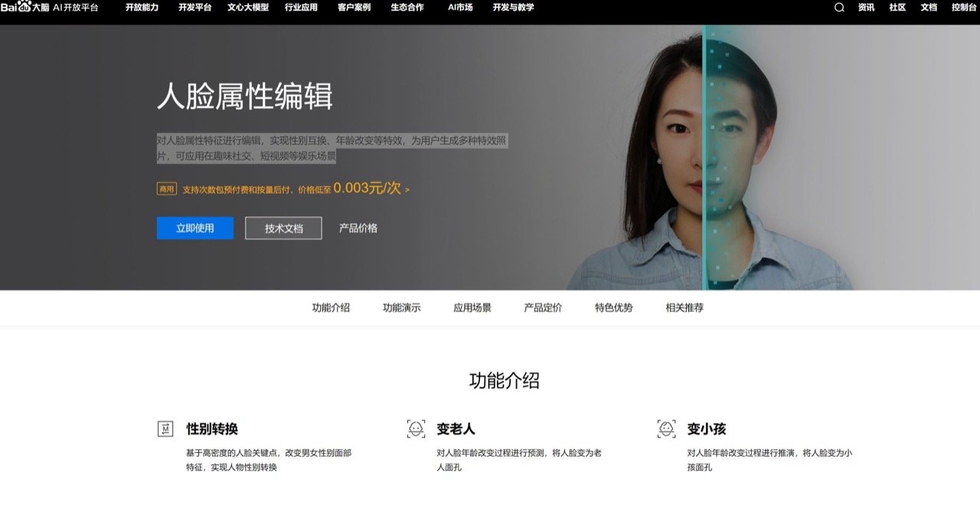Go to 社区 link
This screenshot has width=980, height=505.
[x=897, y=7]
